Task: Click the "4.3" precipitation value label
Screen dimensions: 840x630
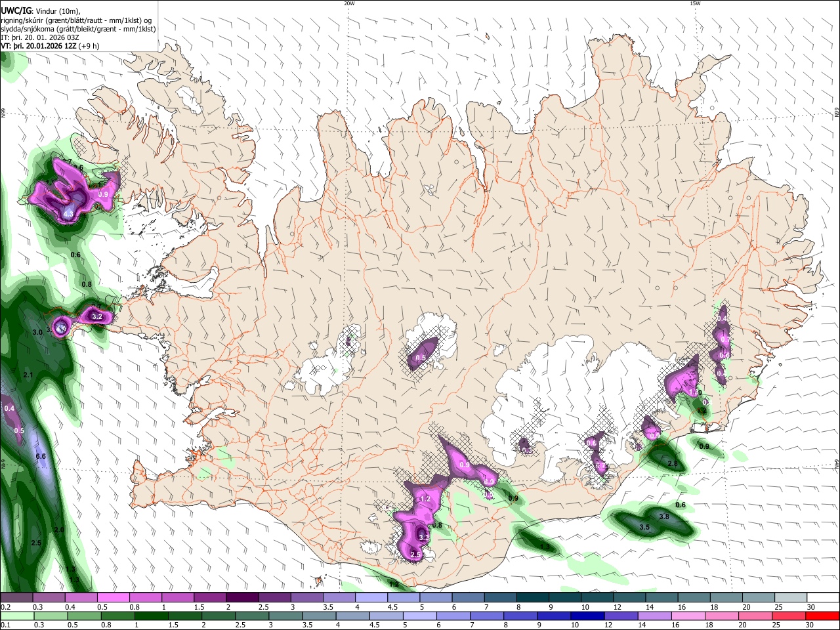Action: (69, 214)
